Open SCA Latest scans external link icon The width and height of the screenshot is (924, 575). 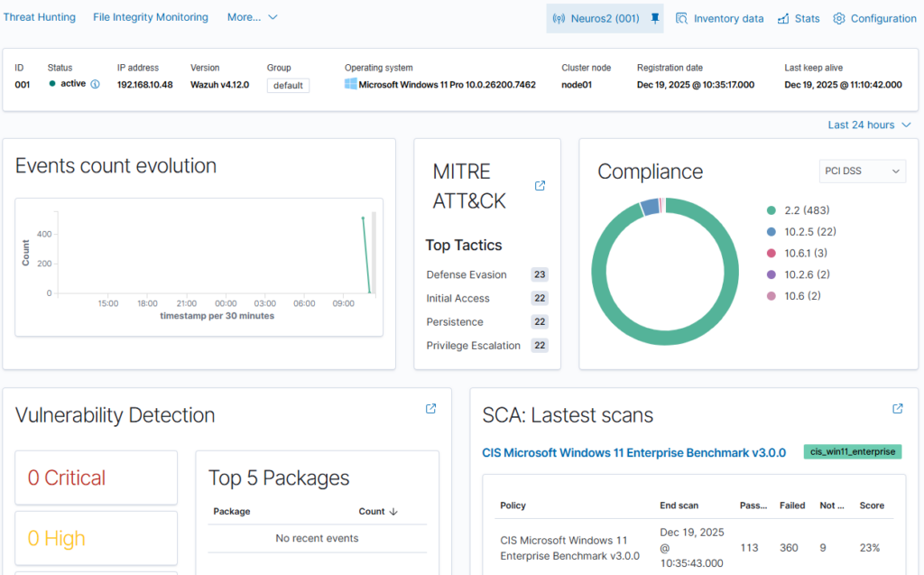(897, 409)
